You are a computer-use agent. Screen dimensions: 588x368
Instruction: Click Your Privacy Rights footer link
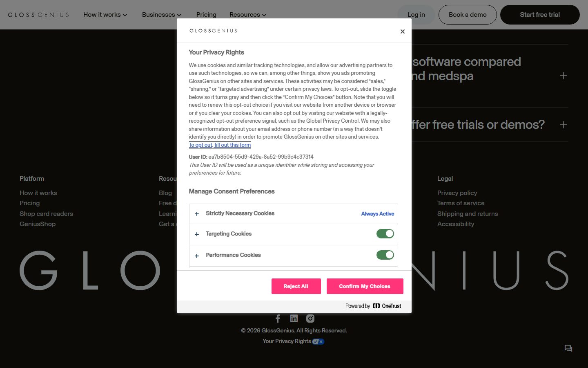click(x=287, y=341)
